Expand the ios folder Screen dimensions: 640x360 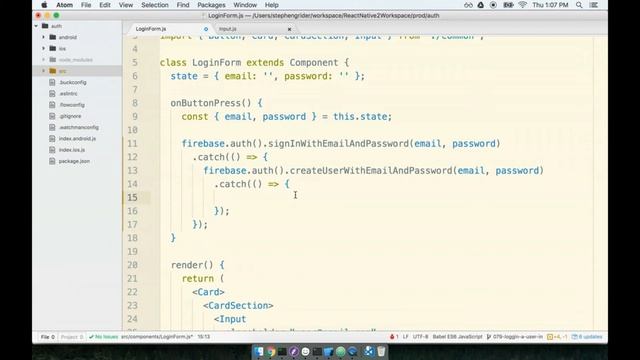[x=44, y=49]
